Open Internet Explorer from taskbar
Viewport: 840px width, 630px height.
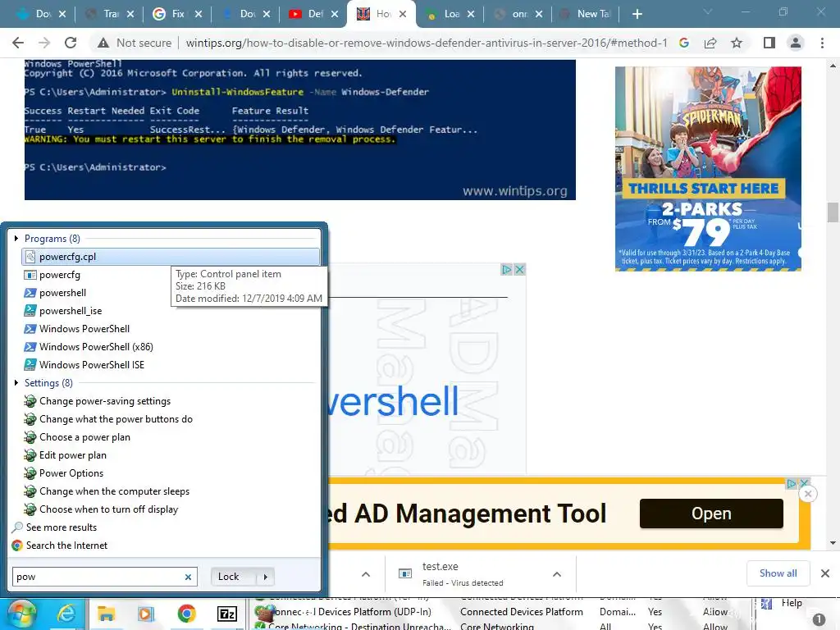coord(66,614)
